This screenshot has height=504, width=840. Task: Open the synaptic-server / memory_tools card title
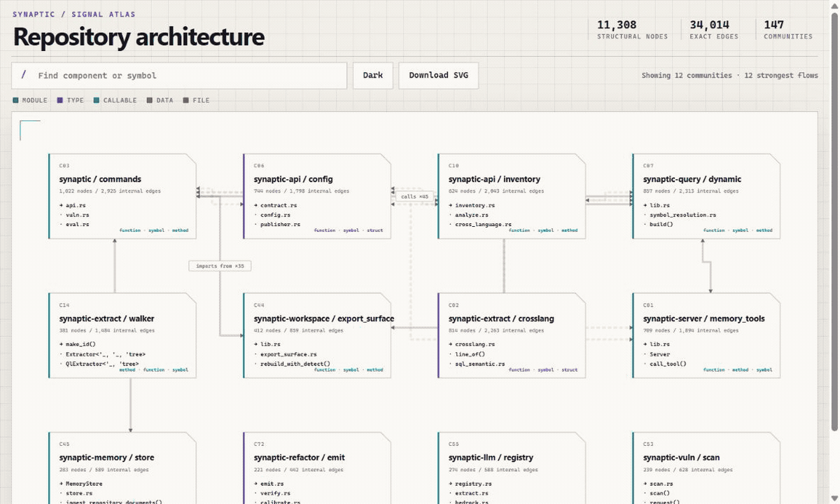704,318
